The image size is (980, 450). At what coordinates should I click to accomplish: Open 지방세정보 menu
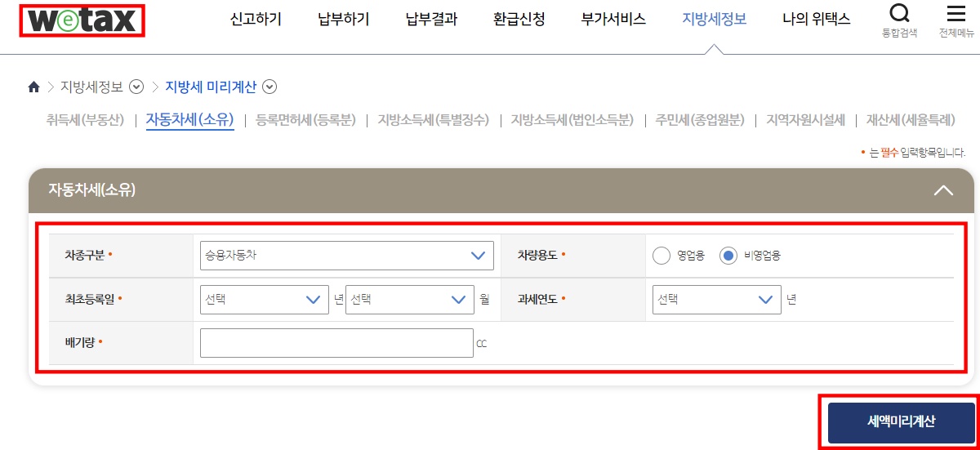pos(715,19)
